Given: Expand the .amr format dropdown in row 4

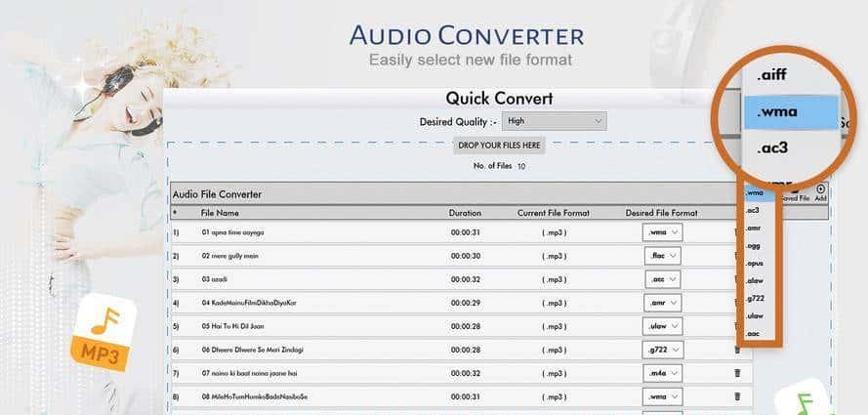Looking at the screenshot, I should [x=663, y=303].
